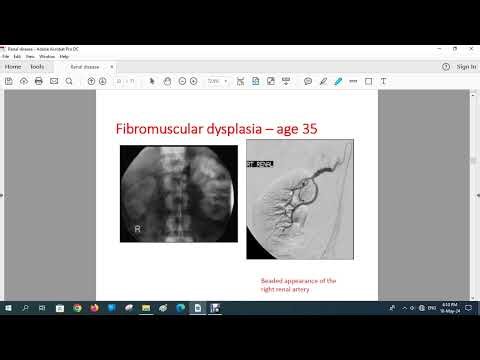Screen dimensions: 480x360
Task: Click the right renal angiogram image
Action: point(300,199)
